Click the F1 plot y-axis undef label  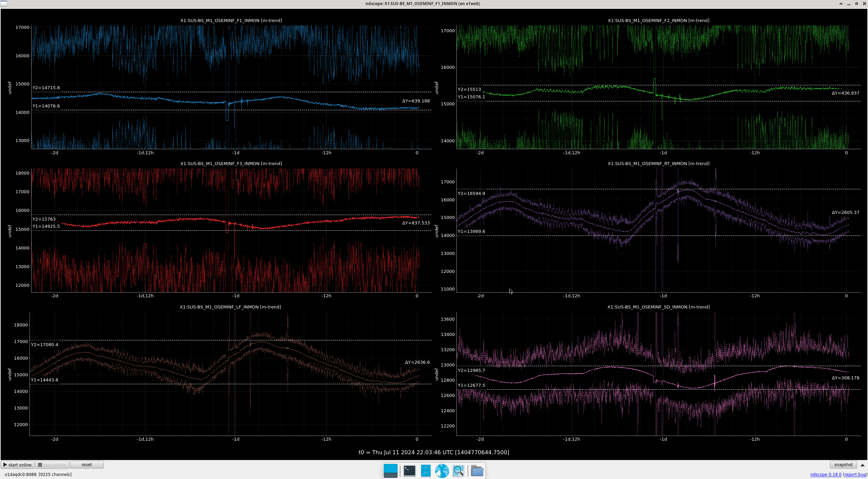[x=9, y=87]
